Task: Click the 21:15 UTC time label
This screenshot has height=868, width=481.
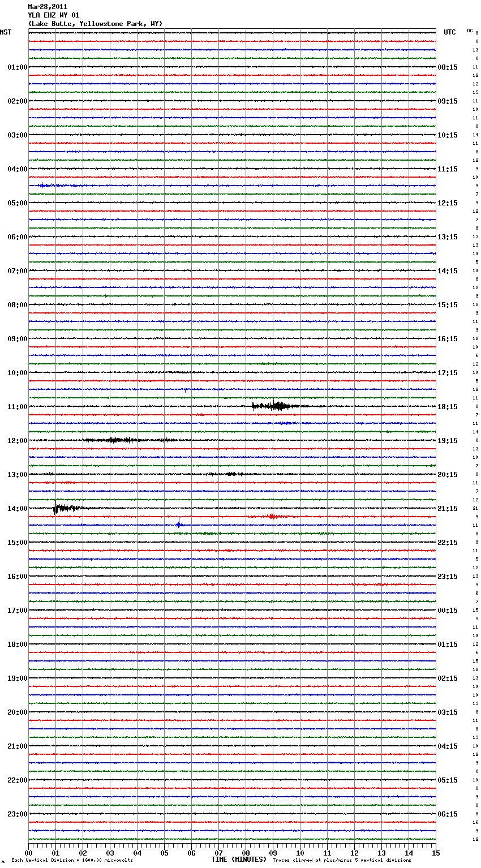Action: point(448,509)
